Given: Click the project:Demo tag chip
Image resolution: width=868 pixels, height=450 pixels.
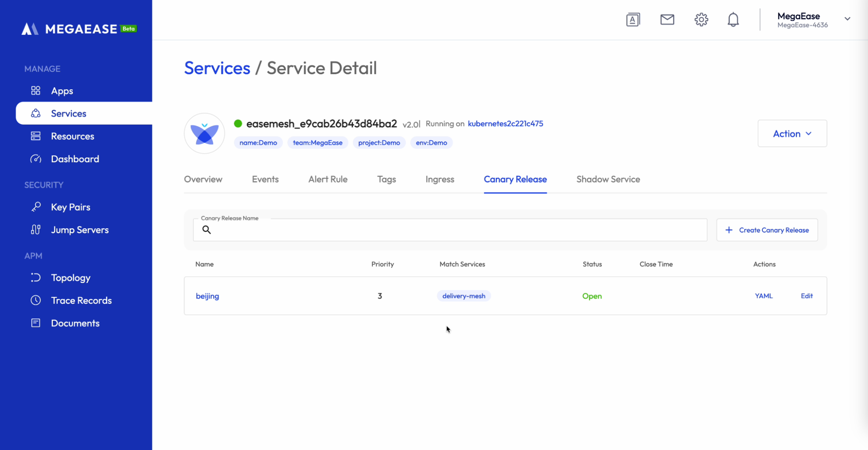Looking at the screenshot, I should [x=379, y=143].
